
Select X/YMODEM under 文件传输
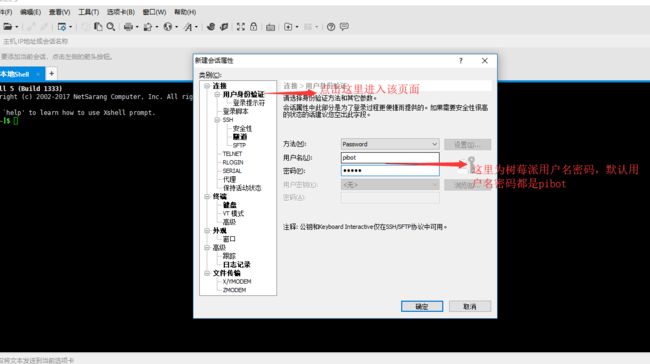pos(237,281)
